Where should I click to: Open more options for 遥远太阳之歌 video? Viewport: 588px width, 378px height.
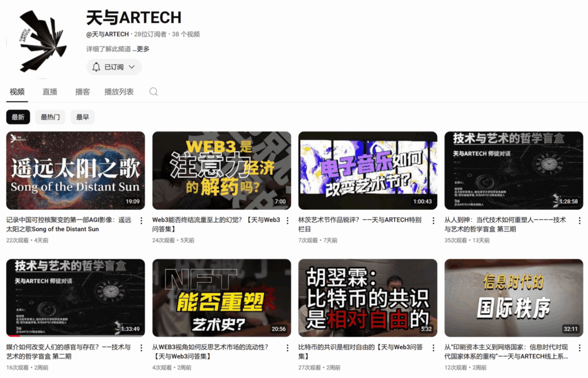(x=141, y=221)
